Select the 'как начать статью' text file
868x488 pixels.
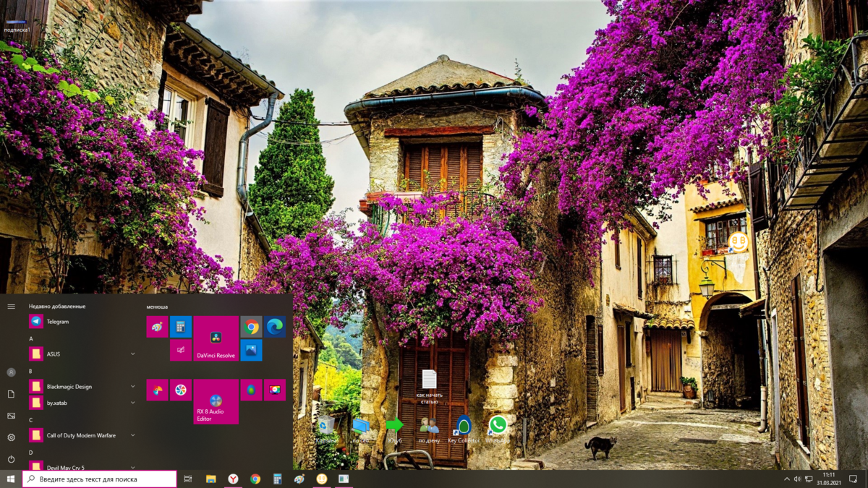tap(429, 387)
